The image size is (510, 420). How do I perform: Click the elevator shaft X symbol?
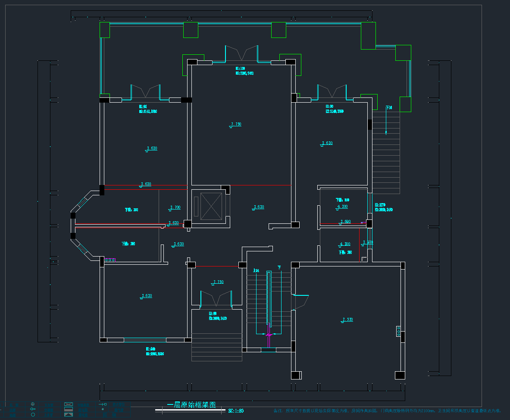coord(211,206)
